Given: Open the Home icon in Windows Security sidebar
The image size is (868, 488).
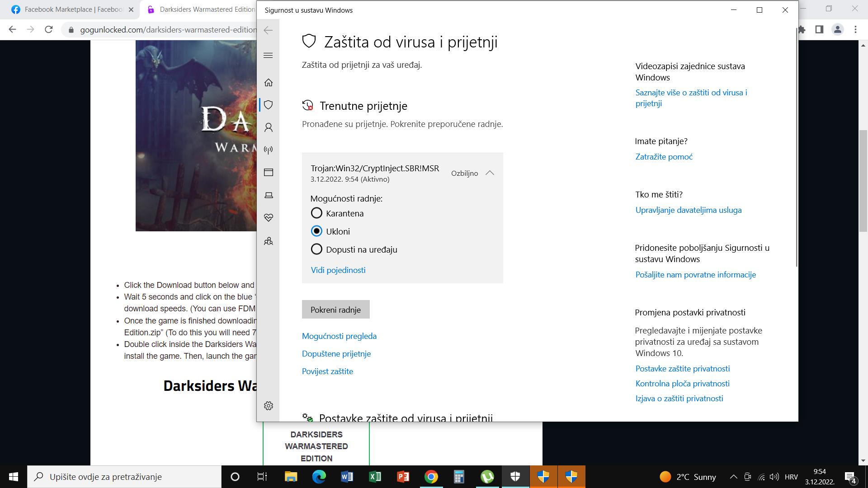Looking at the screenshot, I should (269, 82).
